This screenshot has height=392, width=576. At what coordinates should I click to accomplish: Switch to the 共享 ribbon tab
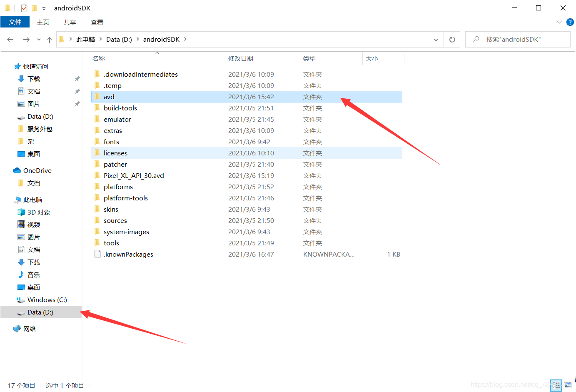pos(70,22)
